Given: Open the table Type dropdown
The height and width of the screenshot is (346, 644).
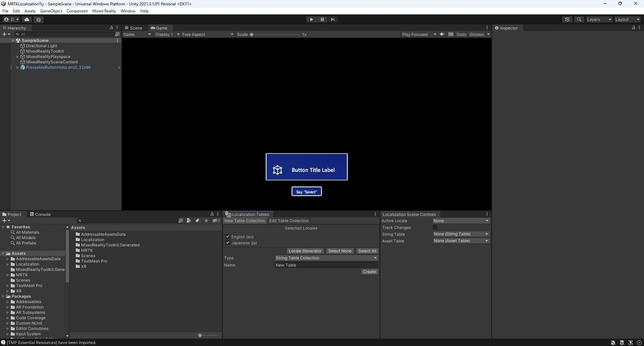Looking at the screenshot, I should click(326, 258).
